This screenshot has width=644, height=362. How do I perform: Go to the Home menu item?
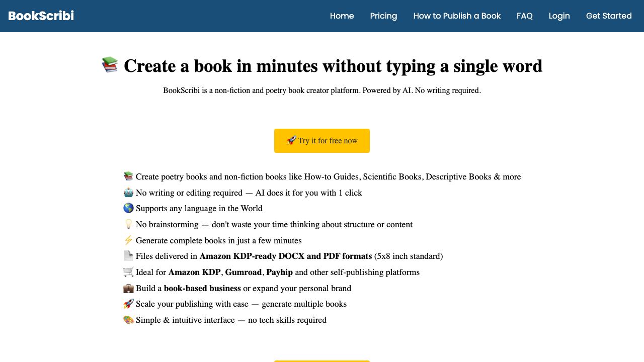click(342, 16)
